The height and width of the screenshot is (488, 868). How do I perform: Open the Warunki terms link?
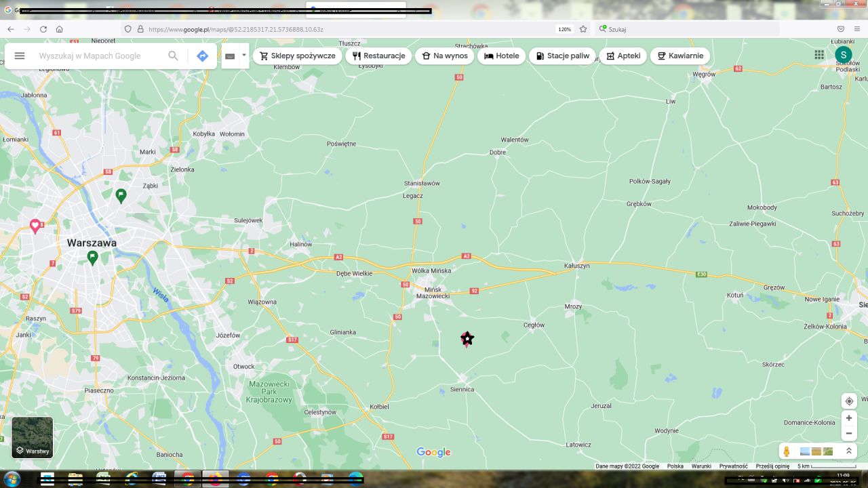pyautogui.click(x=701, y=466)
